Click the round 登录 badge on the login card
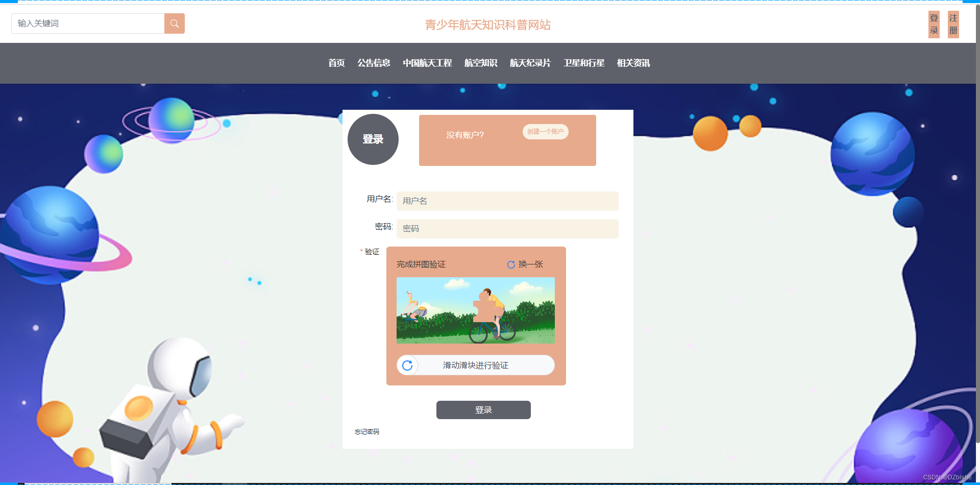The image size is (980, 485). coord(373,139)
